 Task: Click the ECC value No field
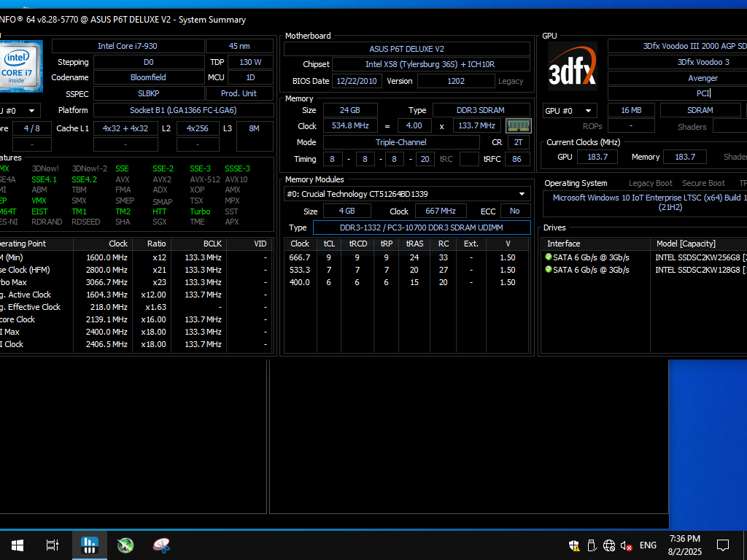[x=515, y=211]
